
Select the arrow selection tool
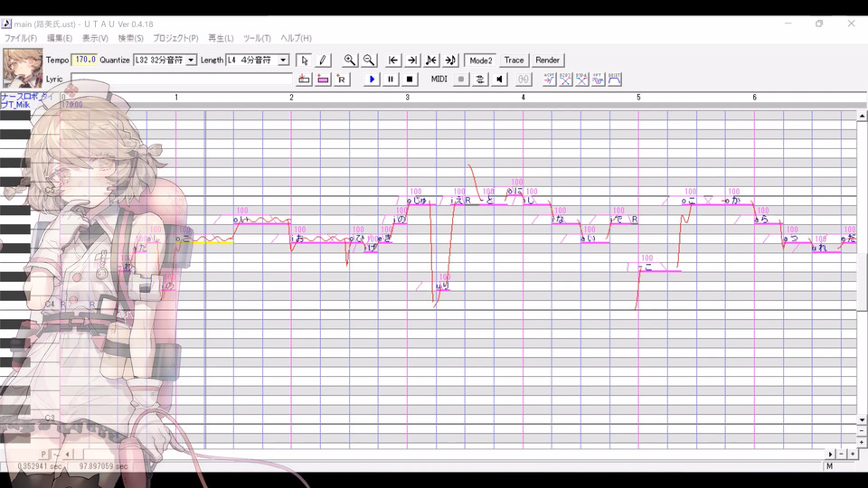pyautogui.click(x=304, y=61)
